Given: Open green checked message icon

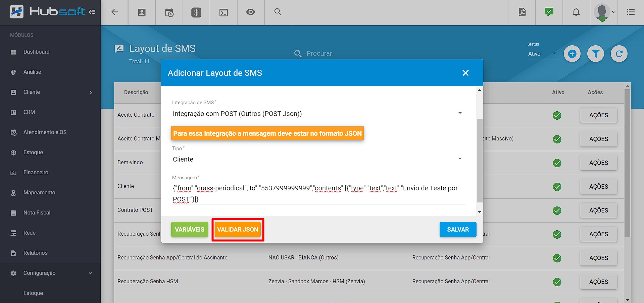Looking at the screenshot, I should (549, 12).
